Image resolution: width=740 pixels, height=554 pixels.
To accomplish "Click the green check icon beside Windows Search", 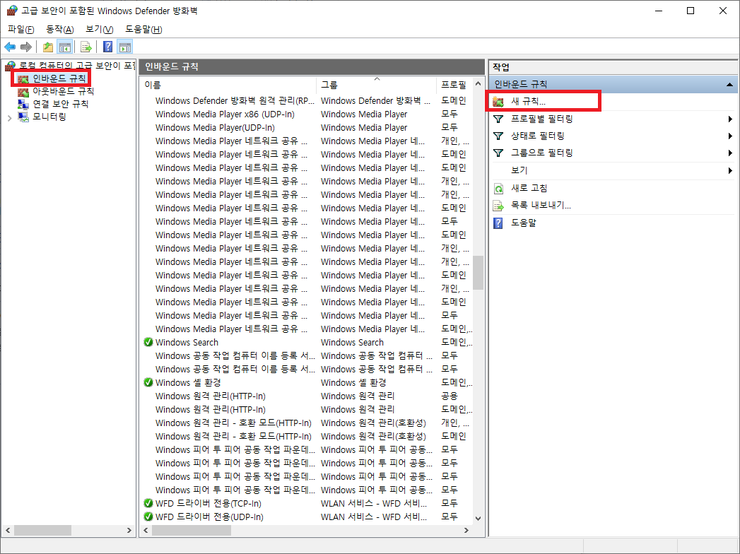I will [x=148, y=342].
